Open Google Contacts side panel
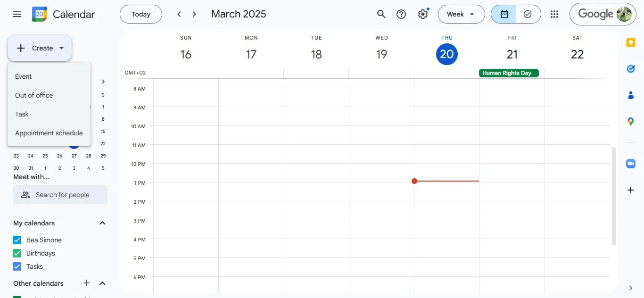Image resolution: width=644 pixels, height=298 pixels. click(x=631, y=95)
